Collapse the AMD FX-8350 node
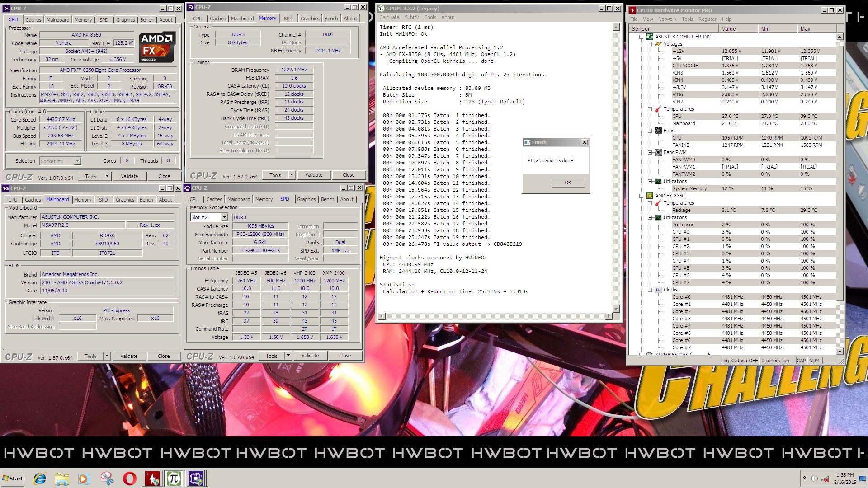This screenshot has height=488, width=868. pos(641,196)
